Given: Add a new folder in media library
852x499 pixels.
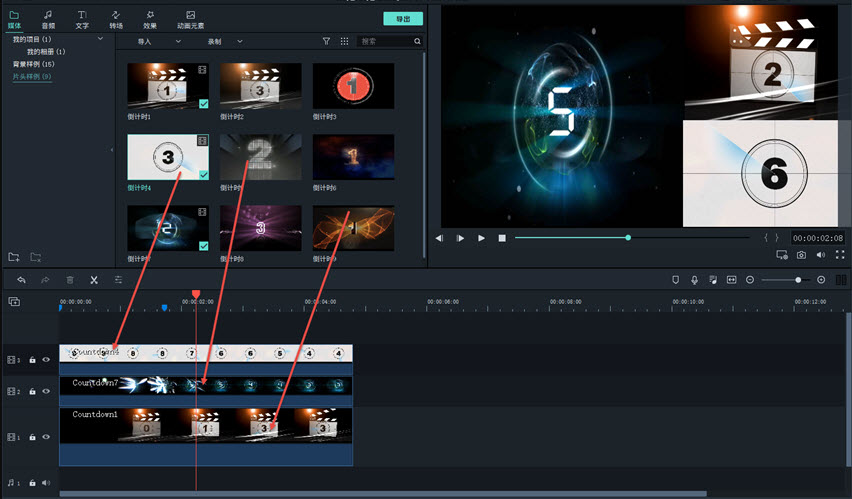Looking at the screenshot, I should (x=14, y=257).
